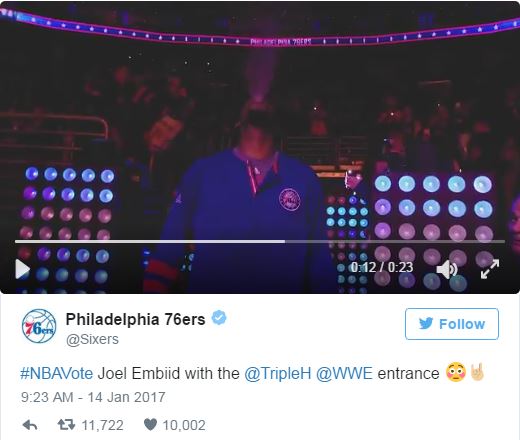Viewport: 520px width, 440px height.
Task: Seek using the video progress bar
Action: (x=260, y=241)
